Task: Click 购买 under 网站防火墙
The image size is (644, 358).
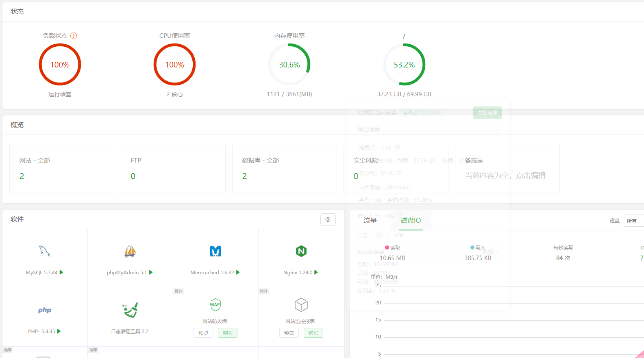Action: (228, 333)
